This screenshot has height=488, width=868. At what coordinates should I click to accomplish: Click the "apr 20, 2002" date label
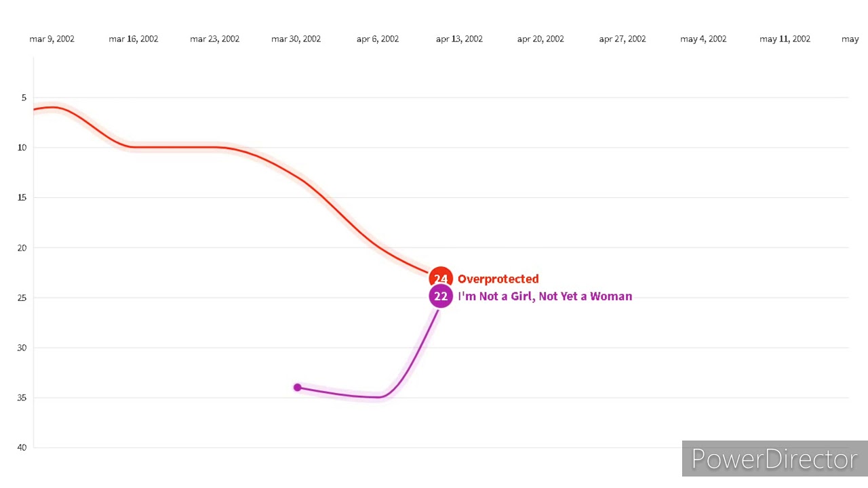tap(540, 39)
